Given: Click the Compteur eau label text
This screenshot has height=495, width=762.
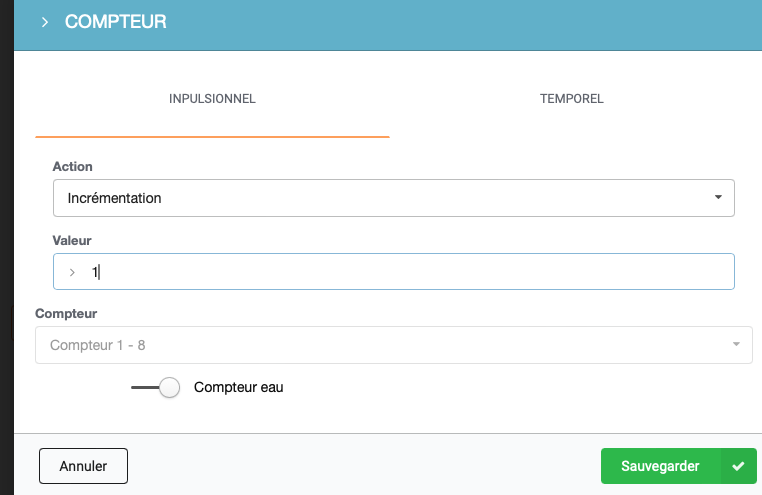Looking at the screenshot, I should click(x=239, y=387).
